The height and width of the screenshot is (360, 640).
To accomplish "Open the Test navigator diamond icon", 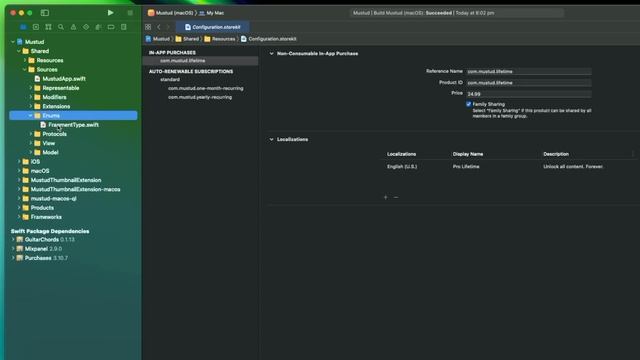I will pos(86,27).
